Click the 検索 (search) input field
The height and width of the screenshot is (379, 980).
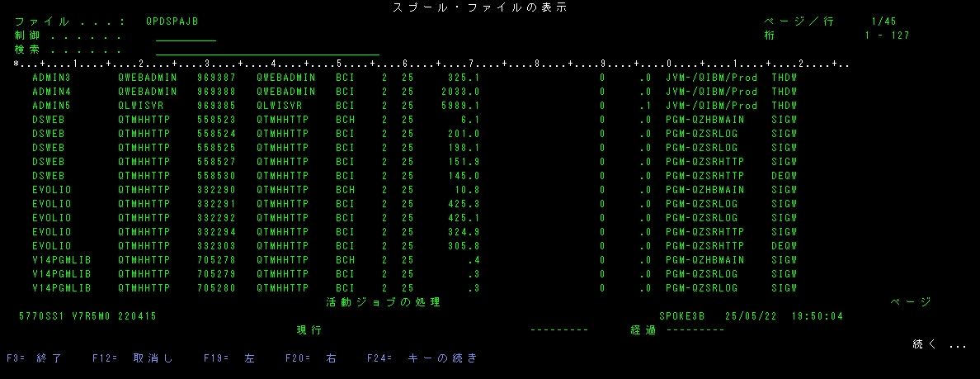coord(267,50)
